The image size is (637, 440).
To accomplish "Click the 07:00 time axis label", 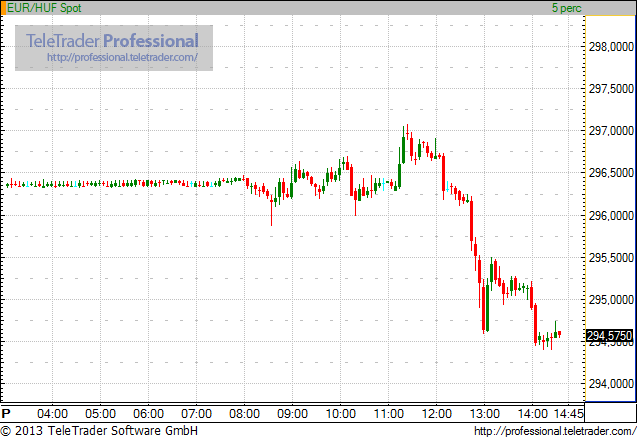I will pyautogui.click(x=196, y=414).
